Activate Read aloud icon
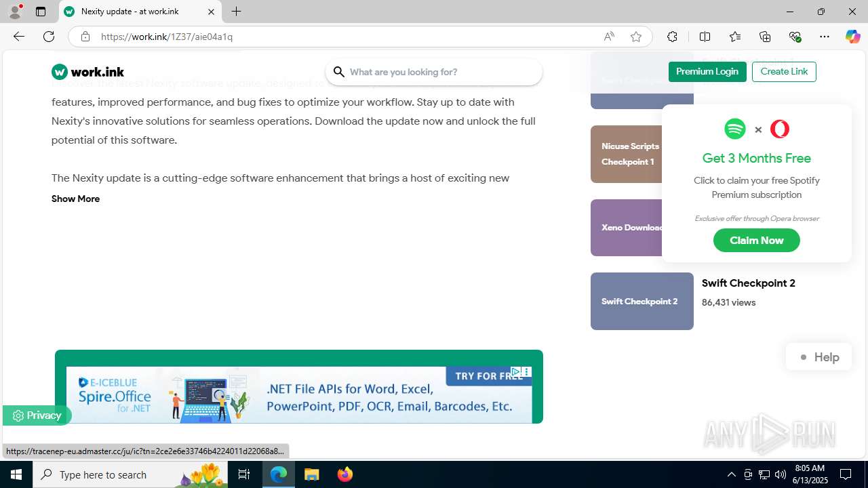 [609, 37]
